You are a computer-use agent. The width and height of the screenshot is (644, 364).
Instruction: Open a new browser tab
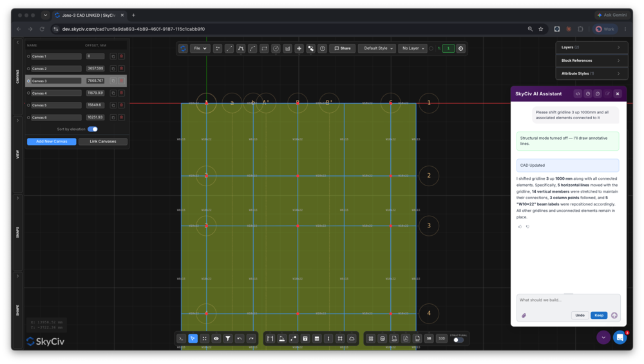click(133, 15)
